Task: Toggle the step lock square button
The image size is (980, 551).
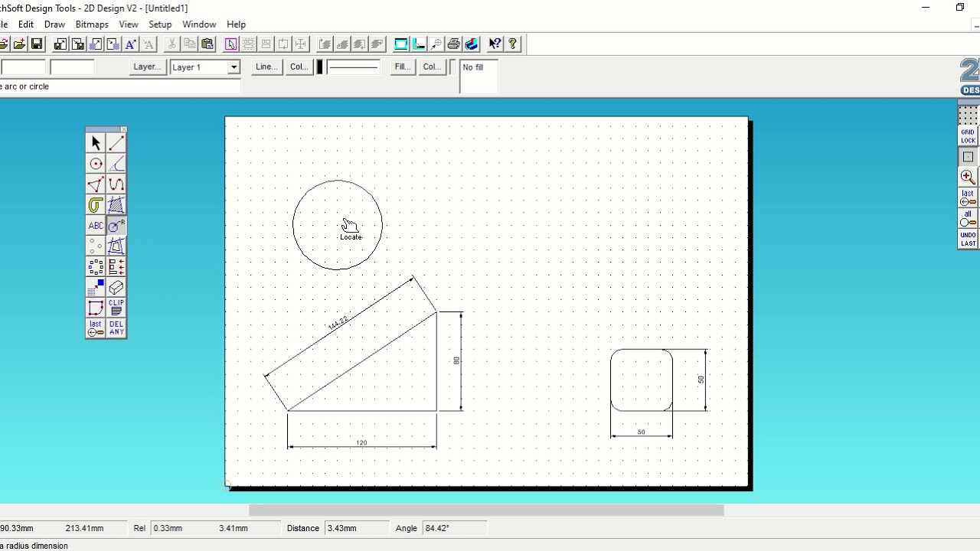Action: [968, 157]
